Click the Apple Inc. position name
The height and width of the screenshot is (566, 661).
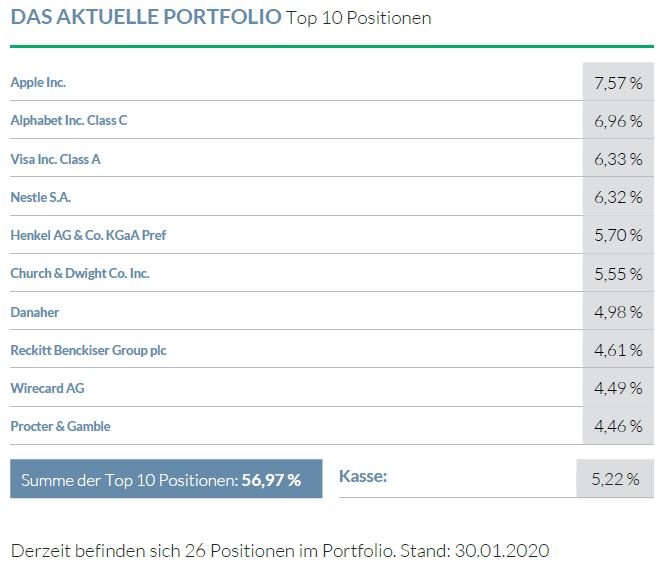tap(38, 82)
